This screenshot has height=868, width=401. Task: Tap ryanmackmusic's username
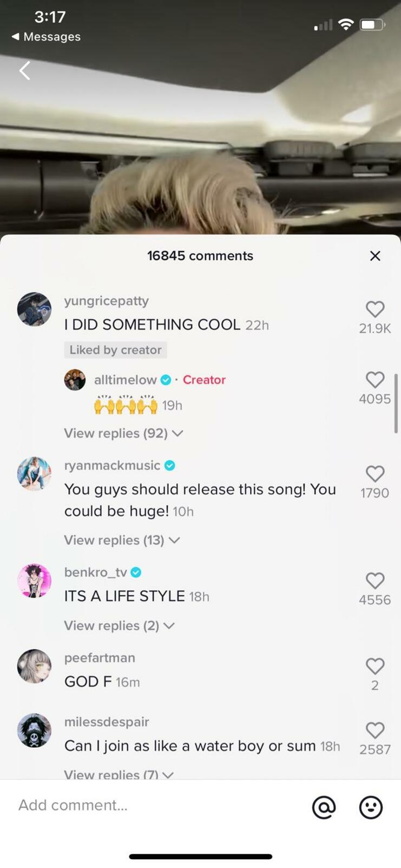(x=112, y=465)
